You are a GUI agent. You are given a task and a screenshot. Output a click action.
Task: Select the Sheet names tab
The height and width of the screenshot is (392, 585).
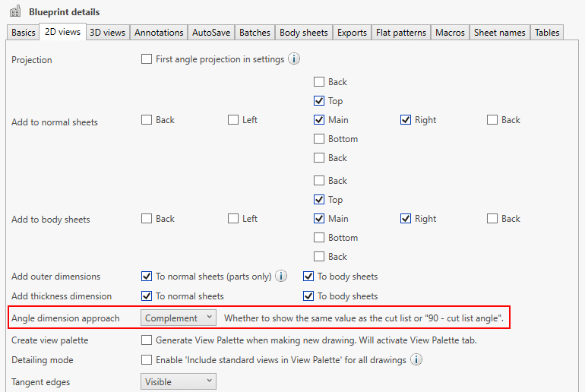tap(499, 33)
